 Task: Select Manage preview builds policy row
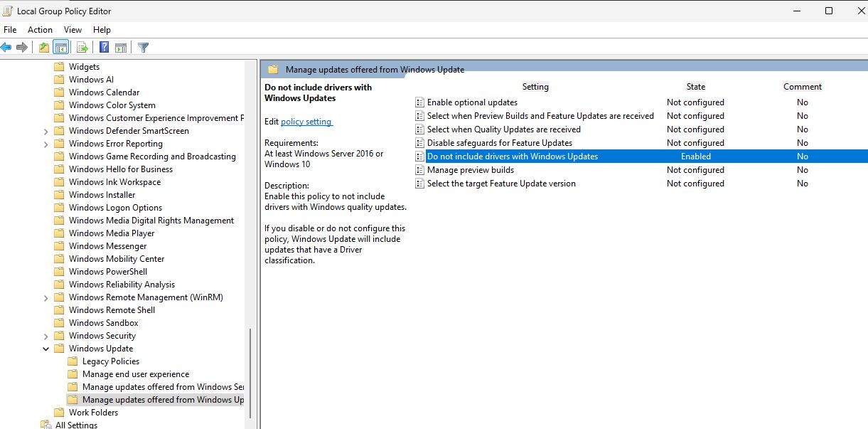[x=471, y=170]
